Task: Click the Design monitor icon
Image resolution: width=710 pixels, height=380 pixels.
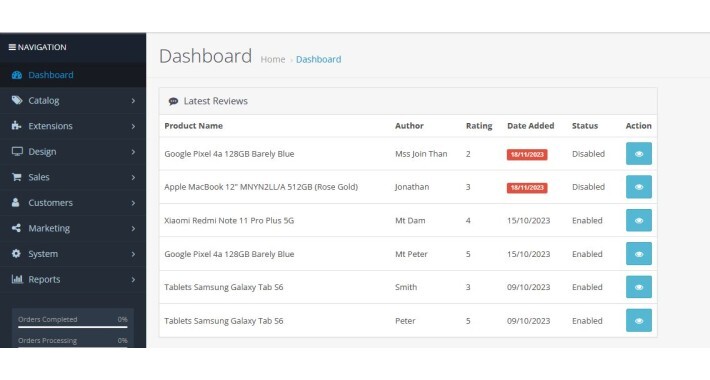Action: [17, 152]
